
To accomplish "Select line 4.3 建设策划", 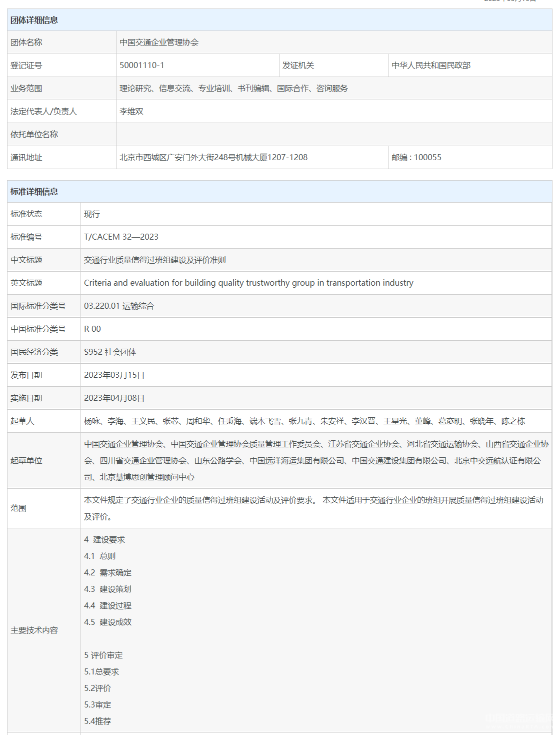I will click(108, 589).
